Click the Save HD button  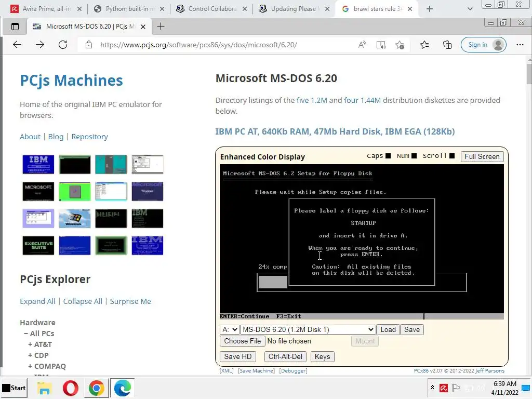click(237, 356)
